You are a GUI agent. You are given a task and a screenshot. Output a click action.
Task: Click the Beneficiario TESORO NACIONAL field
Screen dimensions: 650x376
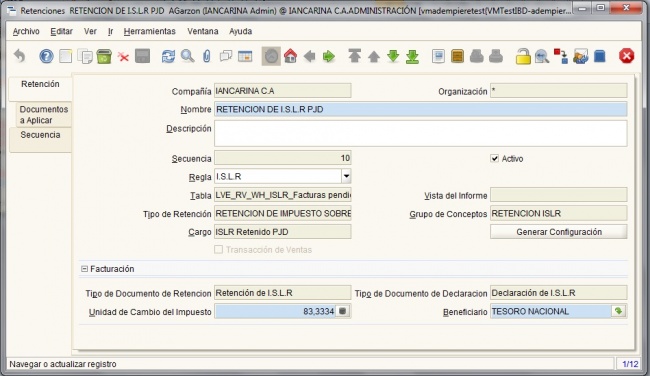tap(551, 311)
